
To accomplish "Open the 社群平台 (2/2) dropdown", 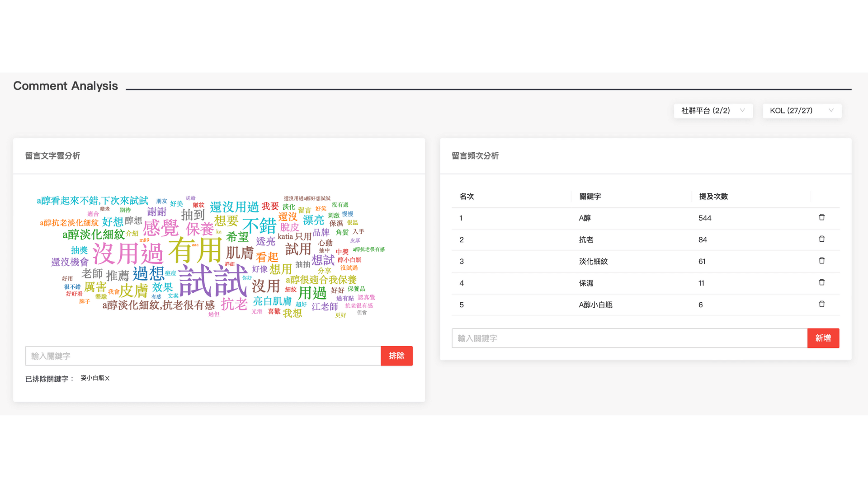I will [x=713, y=111].
